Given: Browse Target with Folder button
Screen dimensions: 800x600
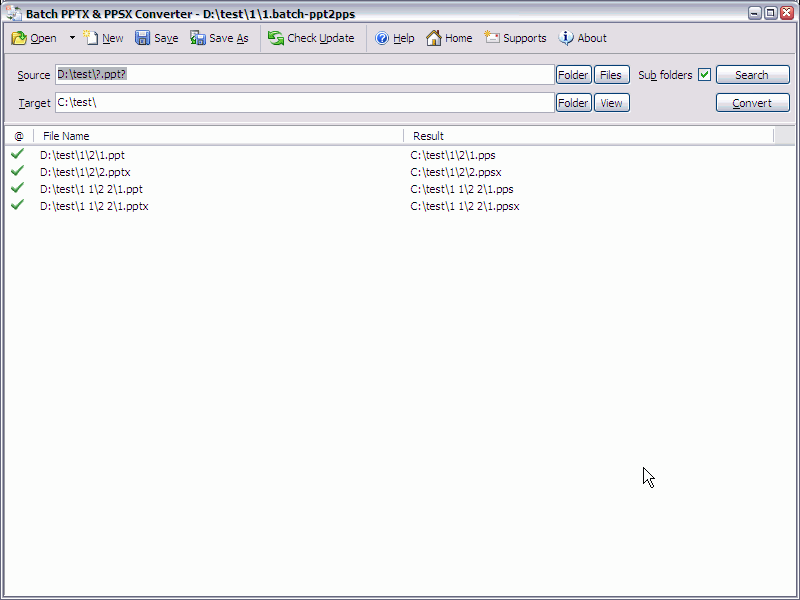Looking at the screenshot, I should tap(573, 103).
